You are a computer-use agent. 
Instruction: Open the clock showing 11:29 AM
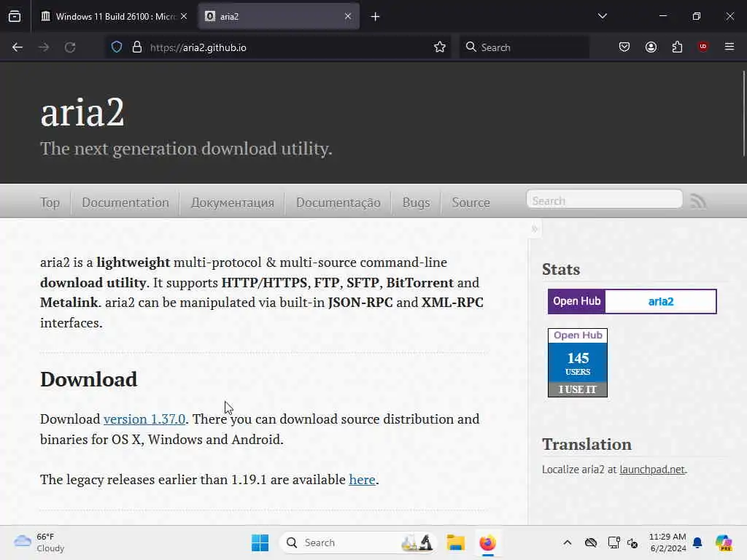pos(667,542)
